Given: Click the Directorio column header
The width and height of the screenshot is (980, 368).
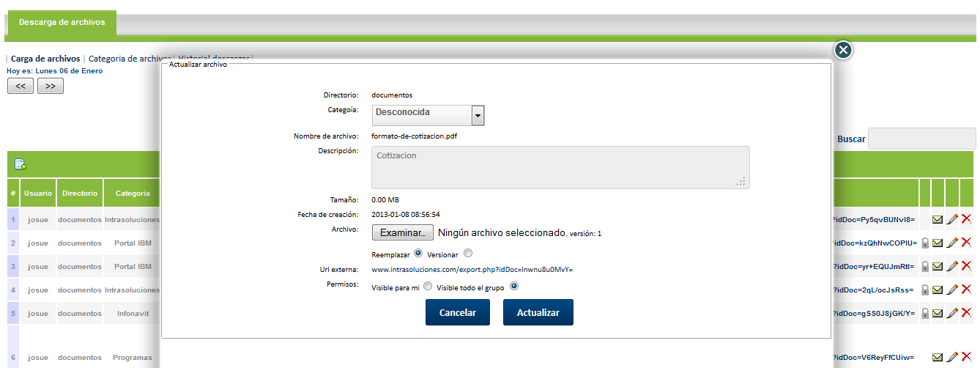Looking at the screenshot, I should tap(80, 194).
